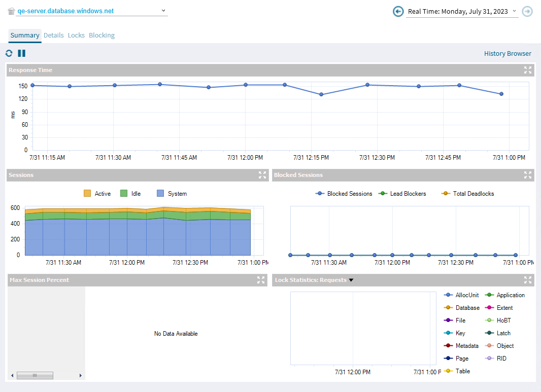
Task: Expand the Lock Statistics Requests dropdown arrow
Action: click(351, 280)
